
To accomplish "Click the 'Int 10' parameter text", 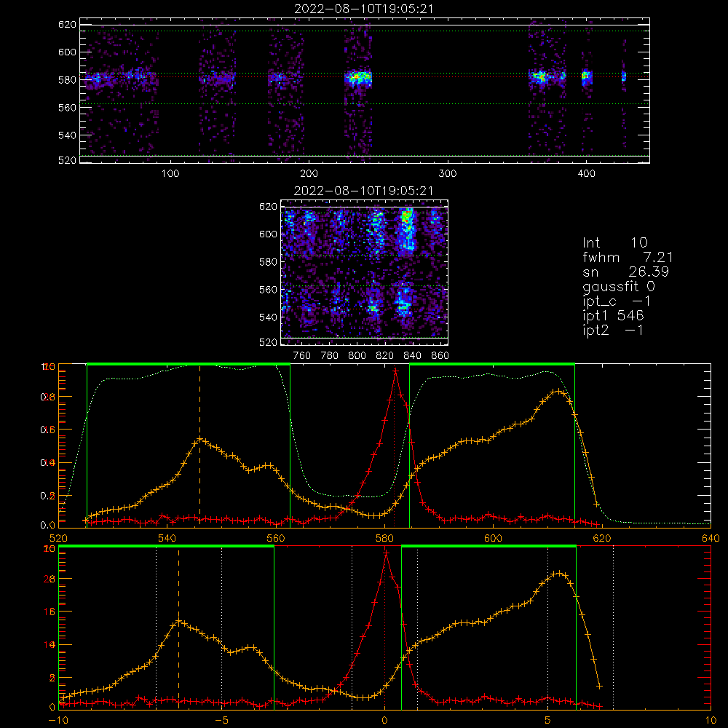I will pos(614,242).
